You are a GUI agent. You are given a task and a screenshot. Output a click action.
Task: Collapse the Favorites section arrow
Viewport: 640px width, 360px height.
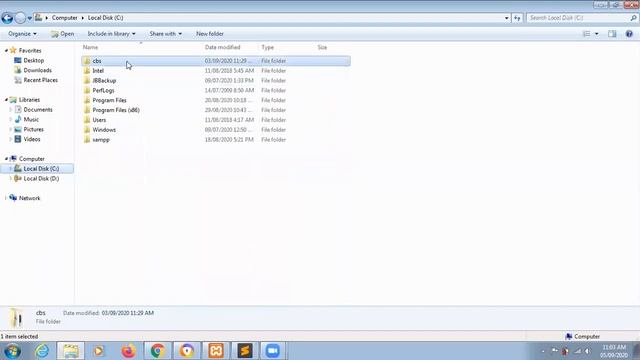pos(6,51)
